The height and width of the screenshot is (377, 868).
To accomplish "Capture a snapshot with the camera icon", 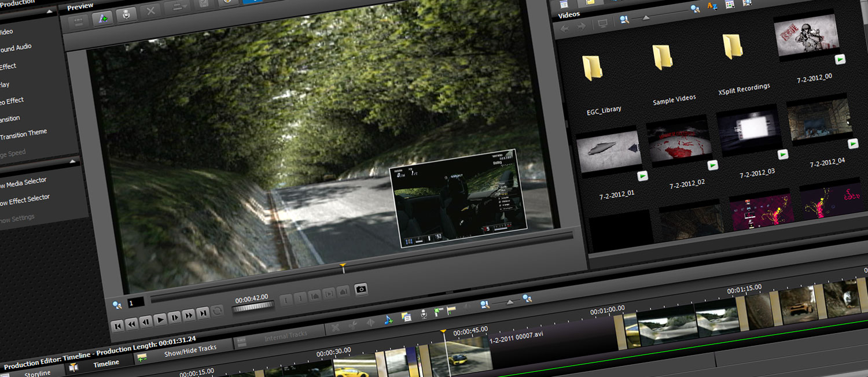I will pyautogui.click(x=361, y=289).
